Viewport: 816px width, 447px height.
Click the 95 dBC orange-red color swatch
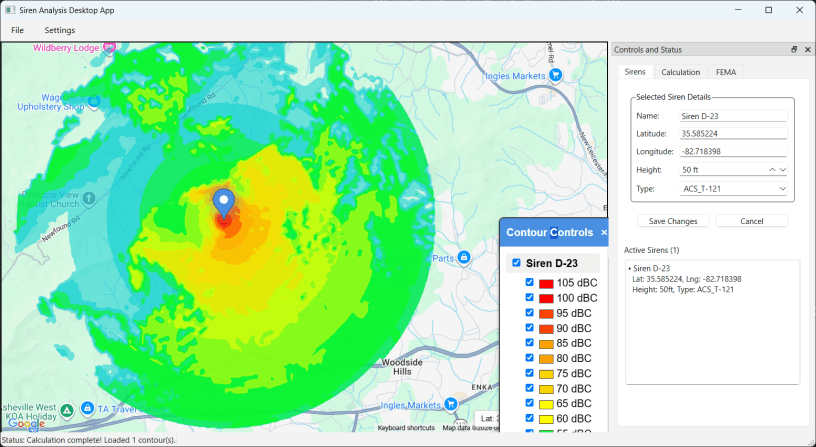pos(546,314)
